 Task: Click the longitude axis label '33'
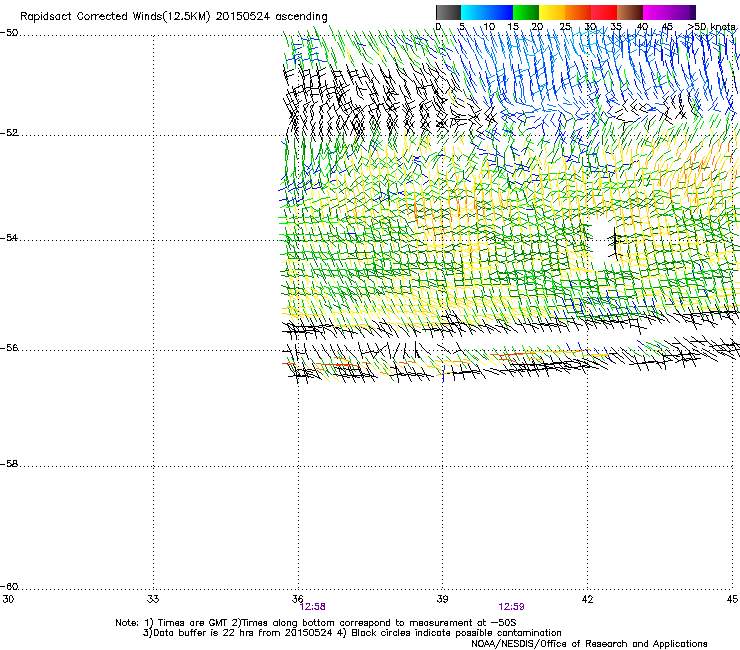(x=153, y=599)
